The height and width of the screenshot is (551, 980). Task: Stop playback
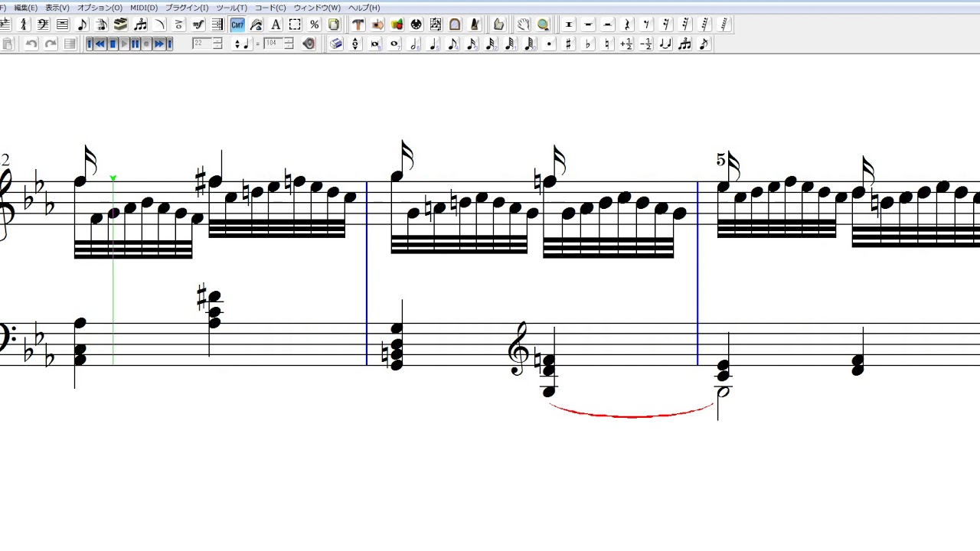[113, 44]
